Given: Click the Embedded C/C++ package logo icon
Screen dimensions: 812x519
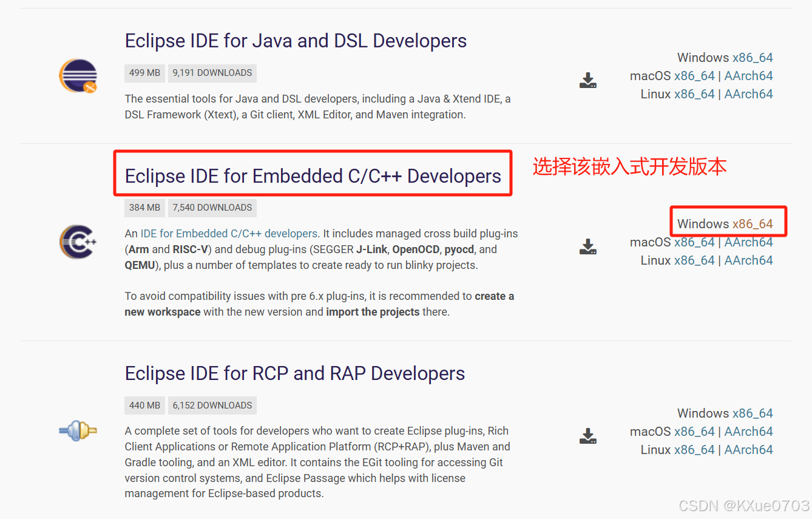Looking at the screenshot, I should click(x=78, y=241).
